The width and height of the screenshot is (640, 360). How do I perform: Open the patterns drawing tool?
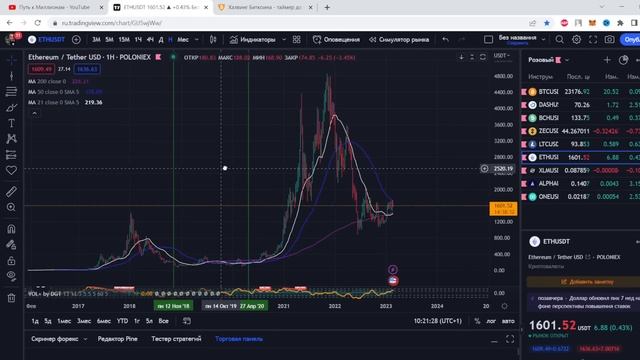(x=11, y=139)
